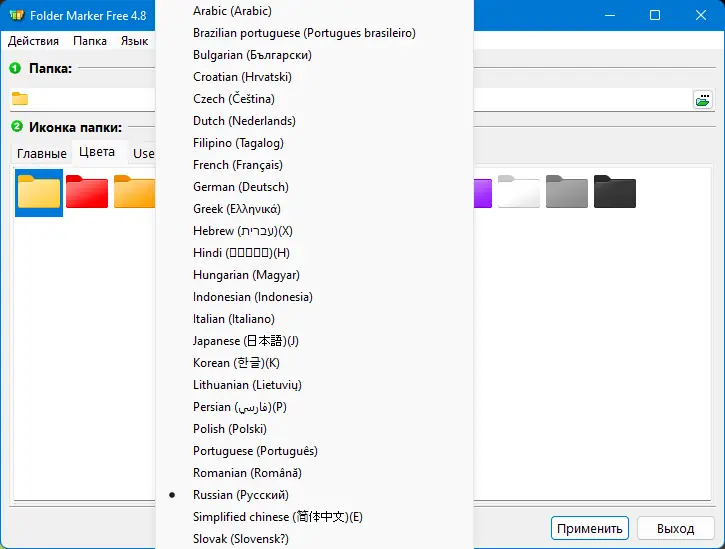Switch language to Japanese (日本語)
Viewport: 725px width, 549px height.
[x=314, y=341]
